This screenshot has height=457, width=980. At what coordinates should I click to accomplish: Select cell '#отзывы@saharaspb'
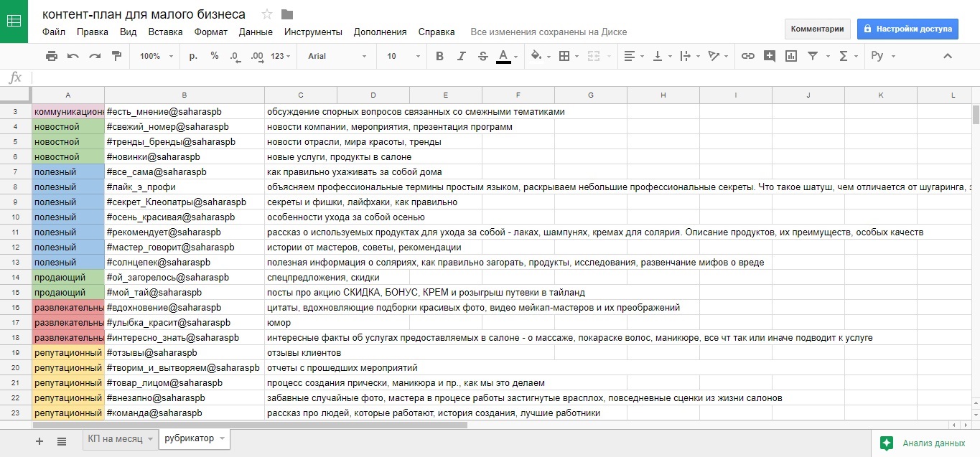coord(185,353)
